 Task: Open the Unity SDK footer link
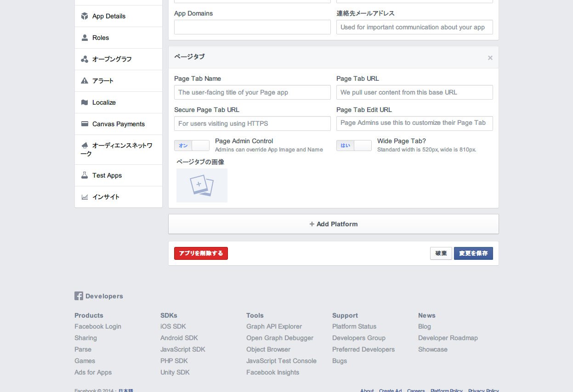click(175, 372)
